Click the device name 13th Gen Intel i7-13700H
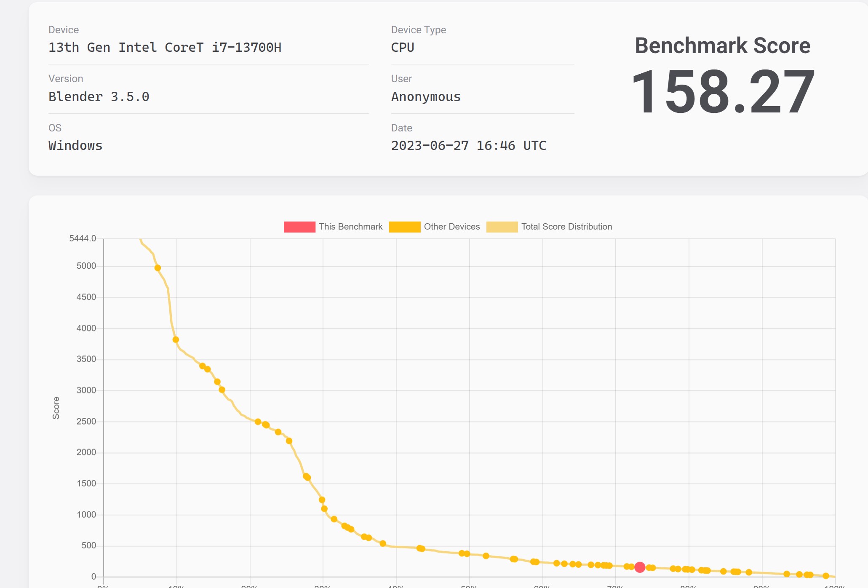The image size is (868, 588). pyautogui.click(x=165, y=48)
